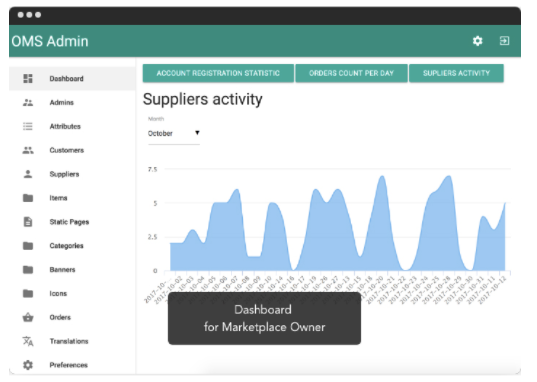Click the 2.5 y-axis label

pos(152,237)
